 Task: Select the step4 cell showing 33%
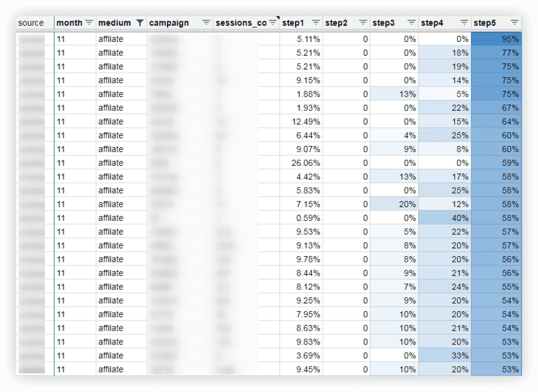pos(445,356)
